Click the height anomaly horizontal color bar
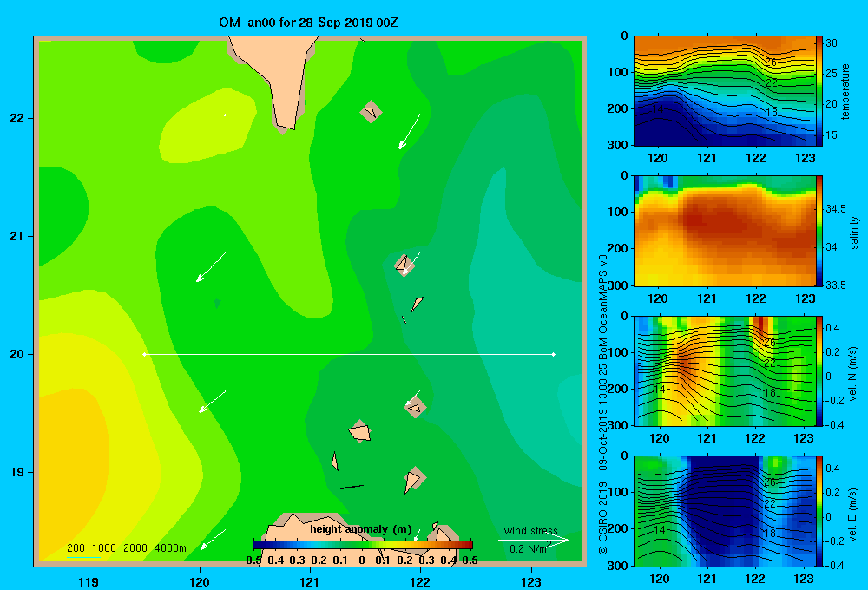This screenshot has height=590, width=868. tap(363, 545)
